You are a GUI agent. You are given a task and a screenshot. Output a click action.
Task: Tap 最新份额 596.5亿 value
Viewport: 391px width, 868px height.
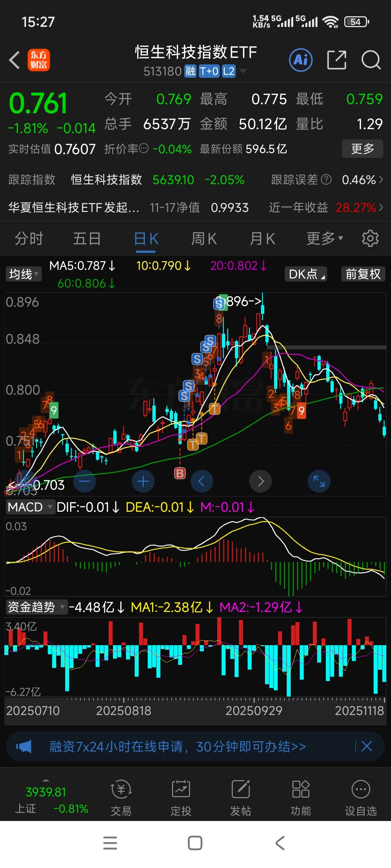[x=266, y=149]
